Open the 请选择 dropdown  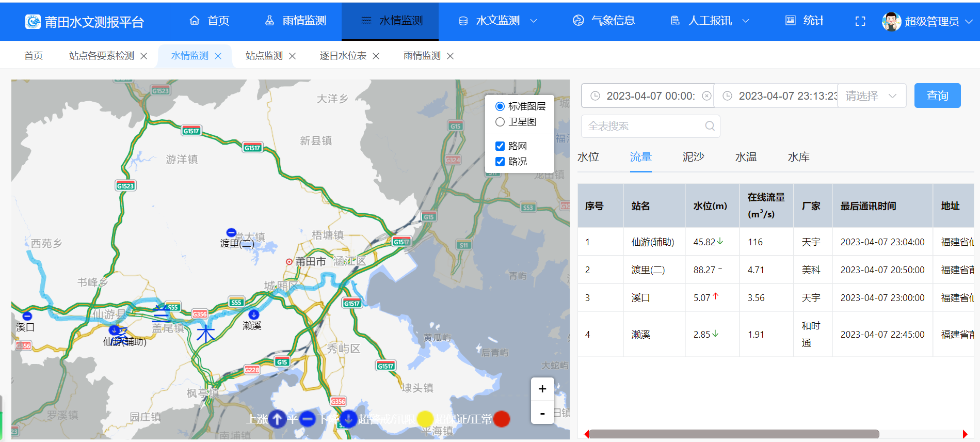(871, 96)
